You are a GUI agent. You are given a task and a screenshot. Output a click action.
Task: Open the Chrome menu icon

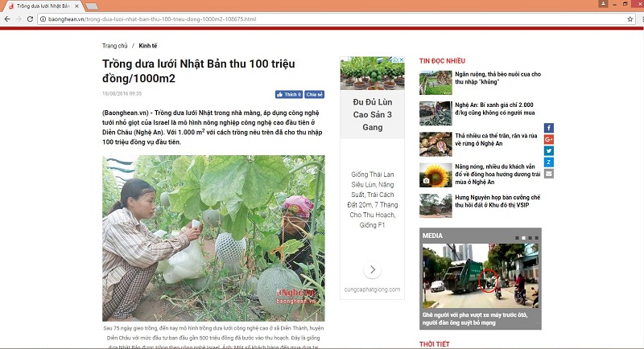pos(642,18)
